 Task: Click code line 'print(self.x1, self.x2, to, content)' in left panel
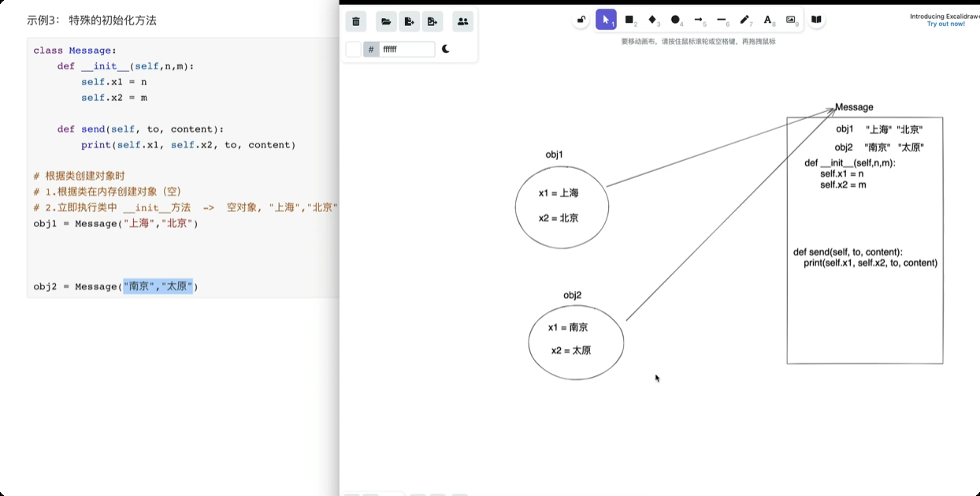tap(188, 145)
